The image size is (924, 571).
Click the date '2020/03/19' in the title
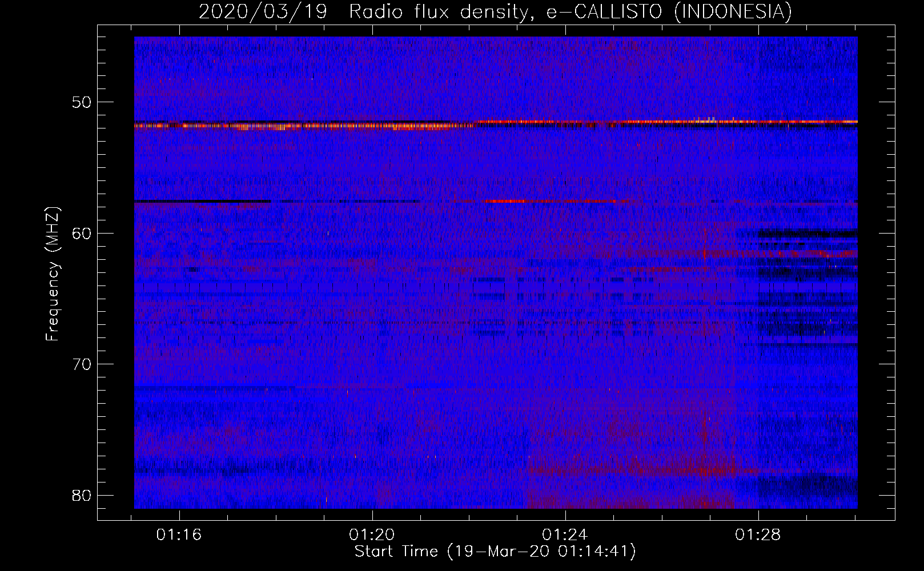pyautogui.click(x=263, y=11)
